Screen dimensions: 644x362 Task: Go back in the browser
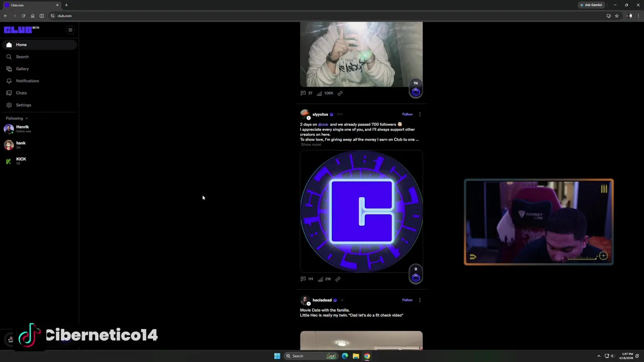click(6, 16)
